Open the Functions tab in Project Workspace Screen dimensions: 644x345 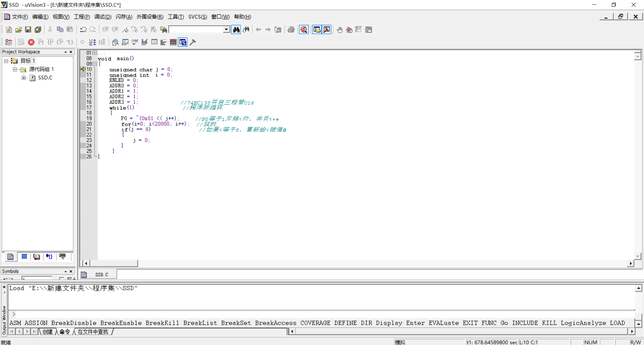click(49, 257)
